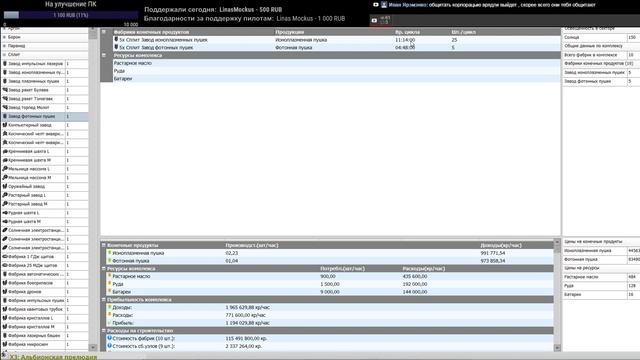Click the icon beside Фабрика боеприпасов
Image resolution: width=640 pixels, height=360 pixels.
(5, 283)
